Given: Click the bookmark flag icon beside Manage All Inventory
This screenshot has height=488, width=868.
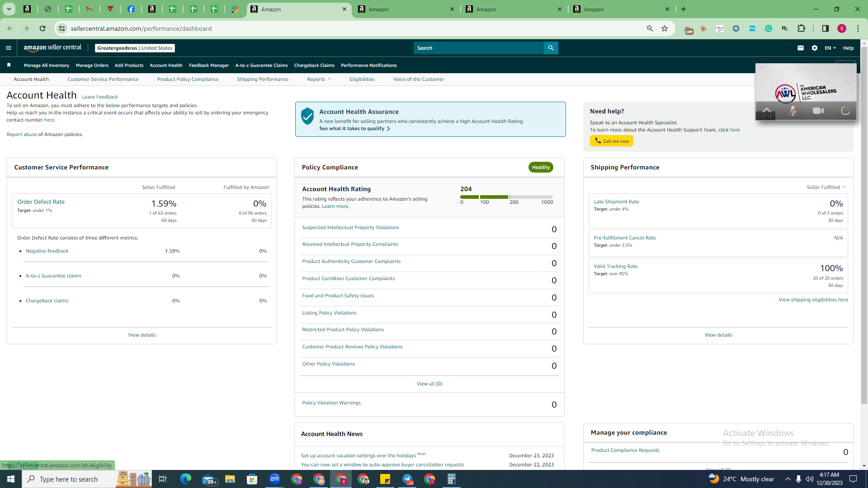Looking at the screenshot, I should pos(9,65).
